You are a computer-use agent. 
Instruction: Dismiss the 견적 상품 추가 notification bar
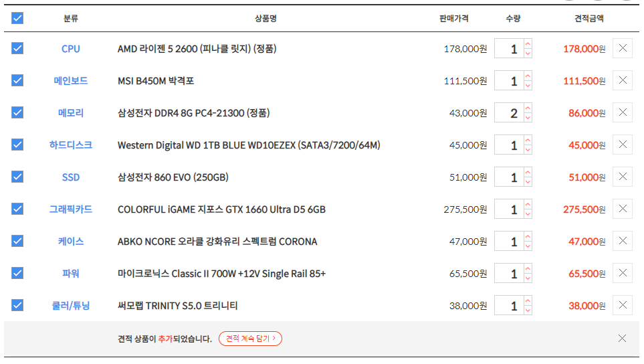(x=622, y=339)
